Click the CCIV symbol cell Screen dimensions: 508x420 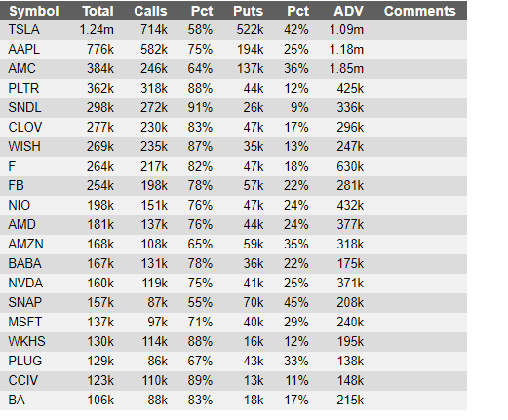pos(23,381)
